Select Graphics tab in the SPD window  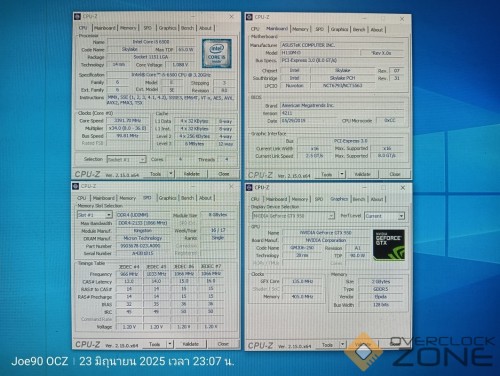coord(167,198)
